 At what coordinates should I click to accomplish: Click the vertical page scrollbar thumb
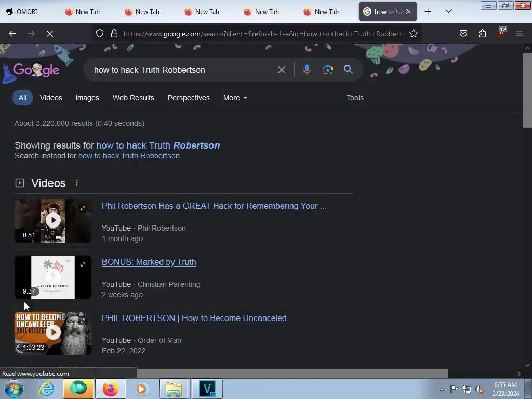click(x=527, y=90)
